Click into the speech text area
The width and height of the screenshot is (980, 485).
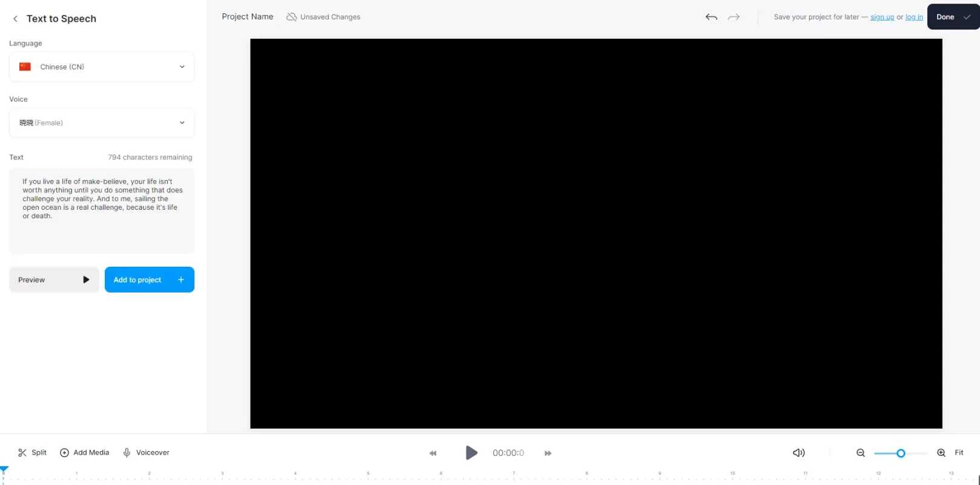point(102,210)
